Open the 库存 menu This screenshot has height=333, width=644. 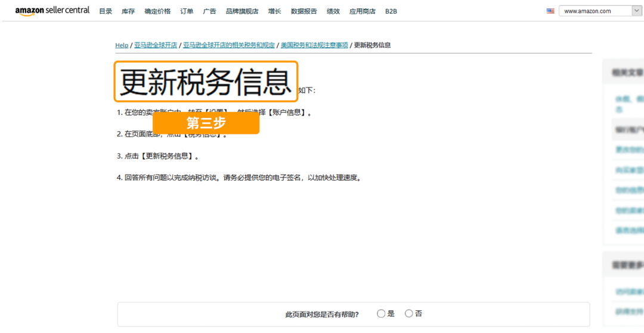click(128, 11)
